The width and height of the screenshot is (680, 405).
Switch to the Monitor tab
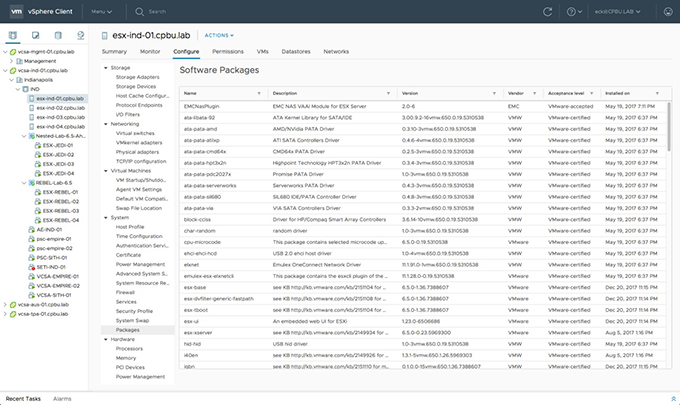[150, 52]
